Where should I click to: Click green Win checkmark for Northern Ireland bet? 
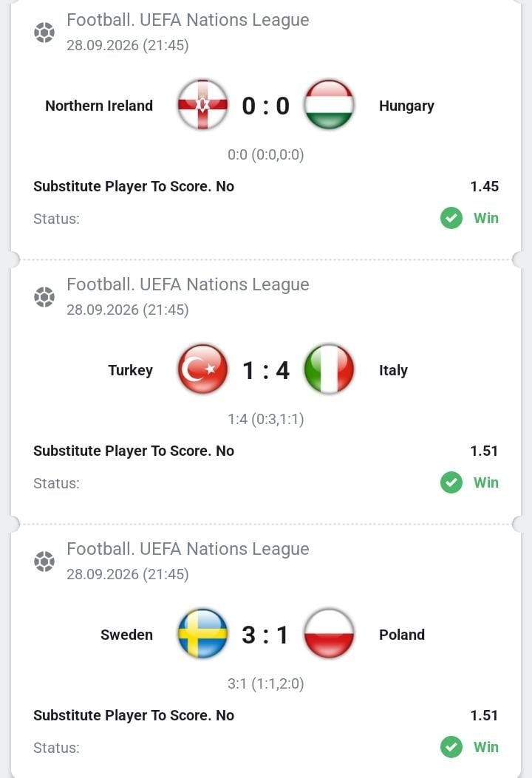(x=451, y=218)
